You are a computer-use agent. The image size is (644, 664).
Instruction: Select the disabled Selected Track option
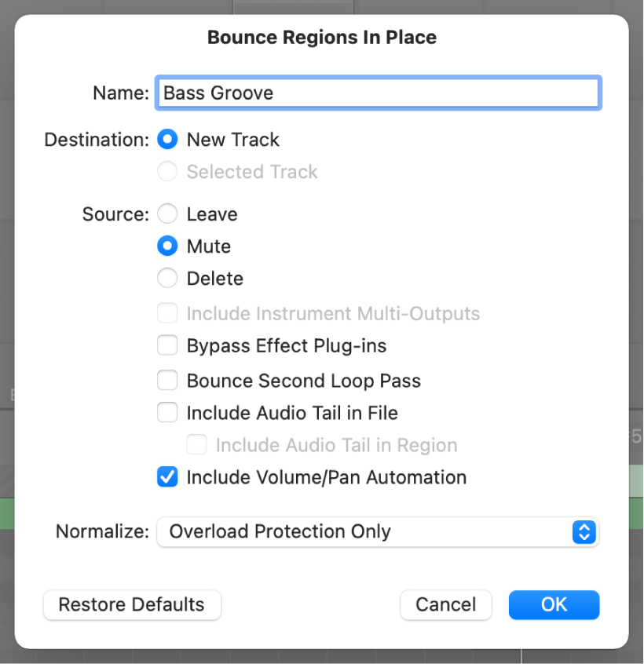click(166, 172)
